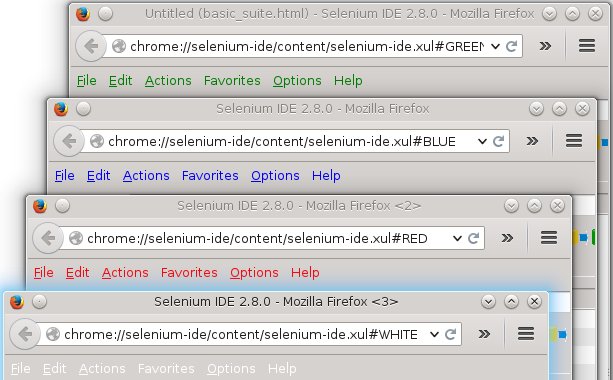Click Firefox logo in Firefox <3> titlebar
The width and height of the screenshot is (613, 380).
[17, 302]
